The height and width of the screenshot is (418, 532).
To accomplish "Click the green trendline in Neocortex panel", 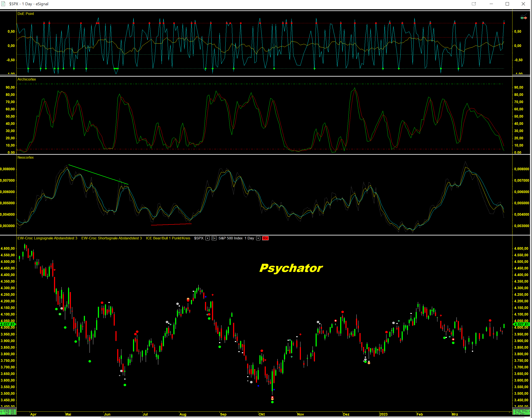I will point(98,174).
